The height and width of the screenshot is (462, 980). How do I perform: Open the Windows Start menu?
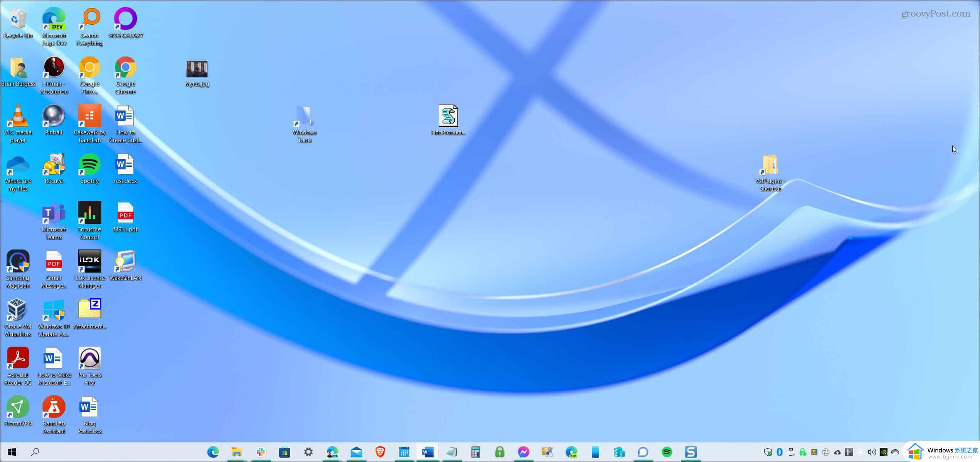12,452
